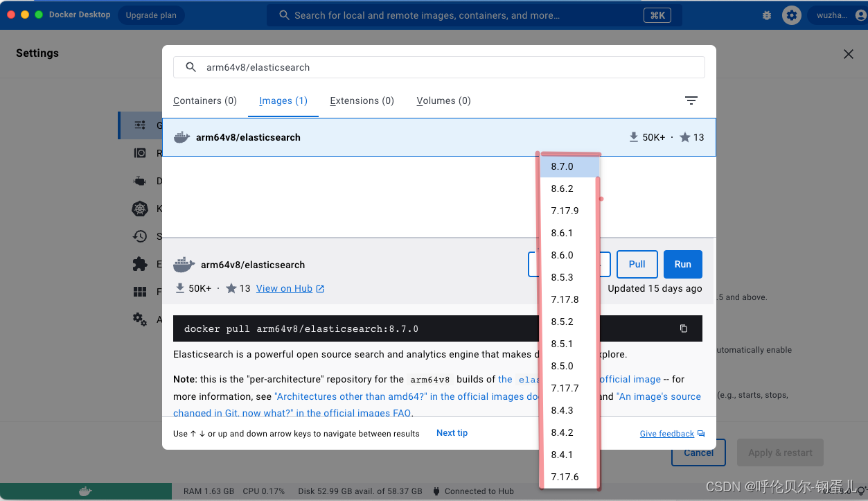Click Connected to Hub status

(x=473, y=491)
